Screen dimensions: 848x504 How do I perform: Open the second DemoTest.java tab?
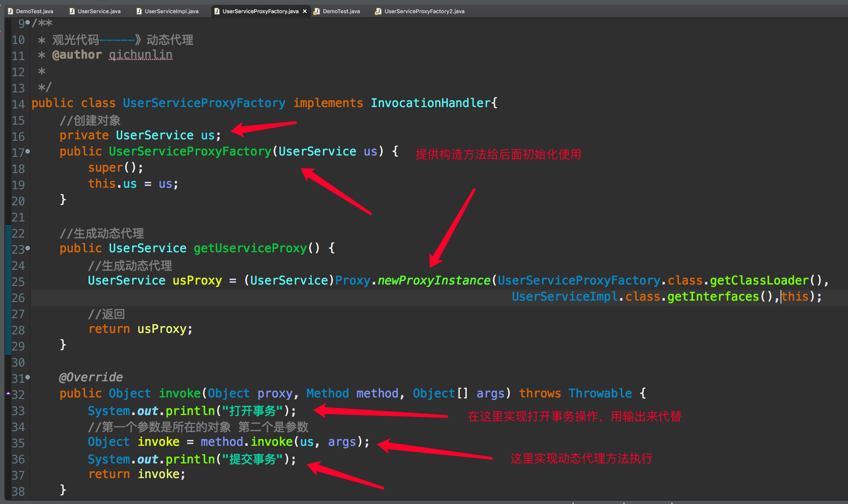pyautogui.click(x=337, y=11)
